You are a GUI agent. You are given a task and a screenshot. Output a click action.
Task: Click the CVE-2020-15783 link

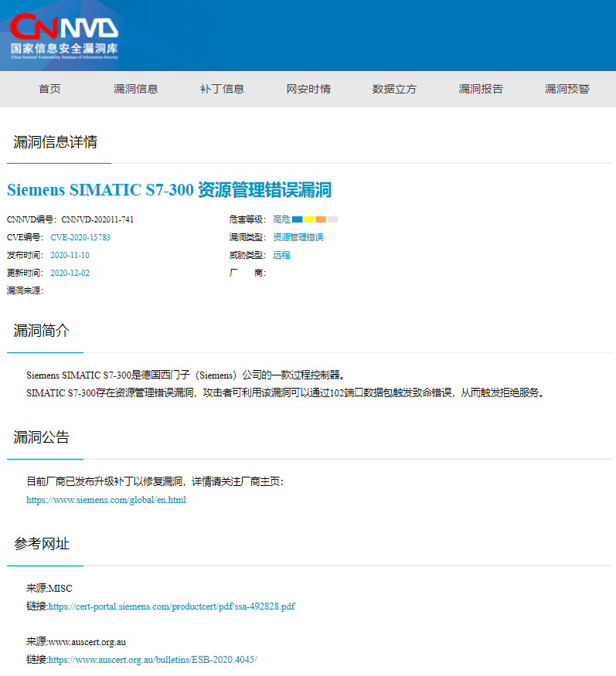coord(80,237)
